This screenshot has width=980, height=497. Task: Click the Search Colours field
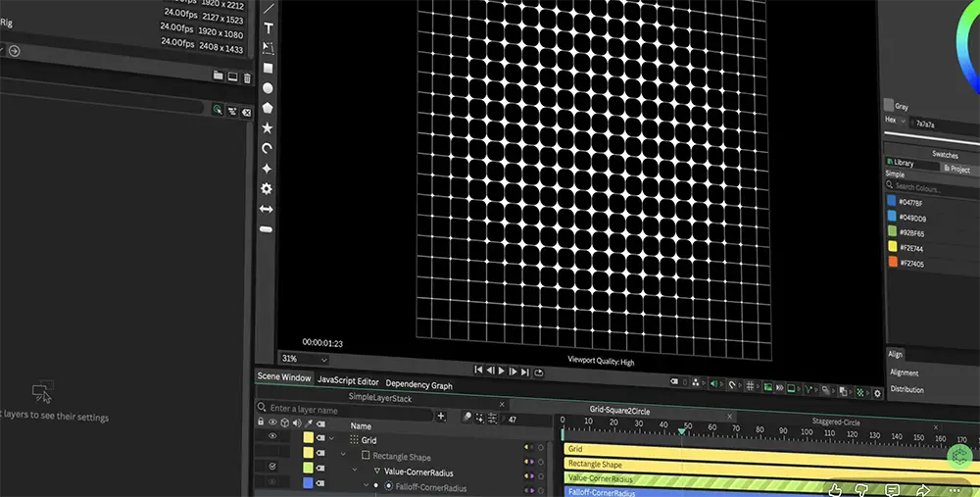tap(933, 187)
